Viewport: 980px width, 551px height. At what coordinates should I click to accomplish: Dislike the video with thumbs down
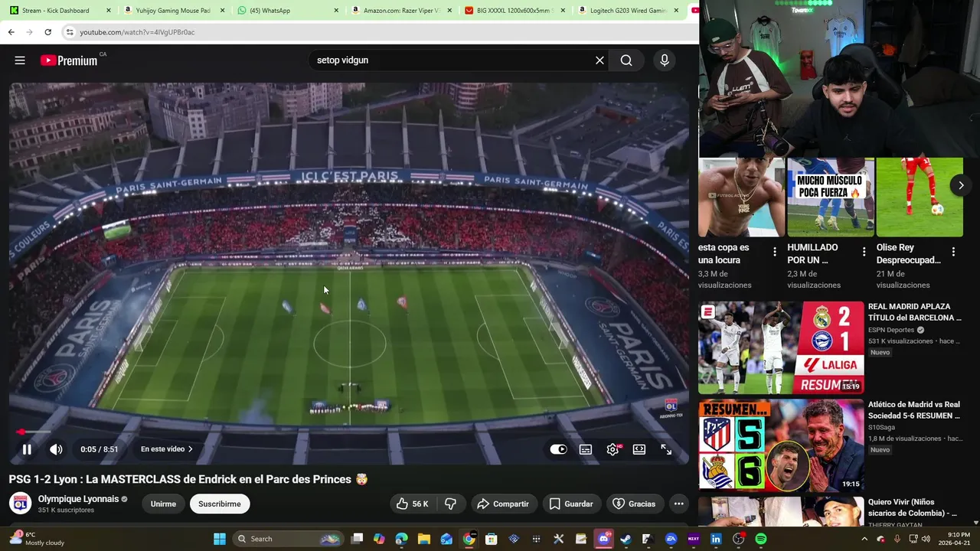pyautogui.click(x=450, y=504)
